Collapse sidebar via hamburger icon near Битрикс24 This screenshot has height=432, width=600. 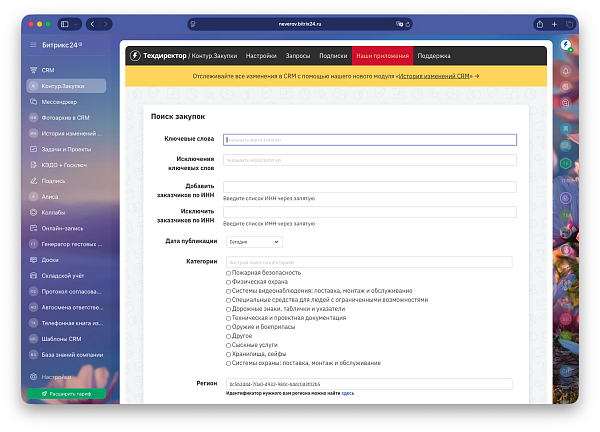tap(33, 45)
